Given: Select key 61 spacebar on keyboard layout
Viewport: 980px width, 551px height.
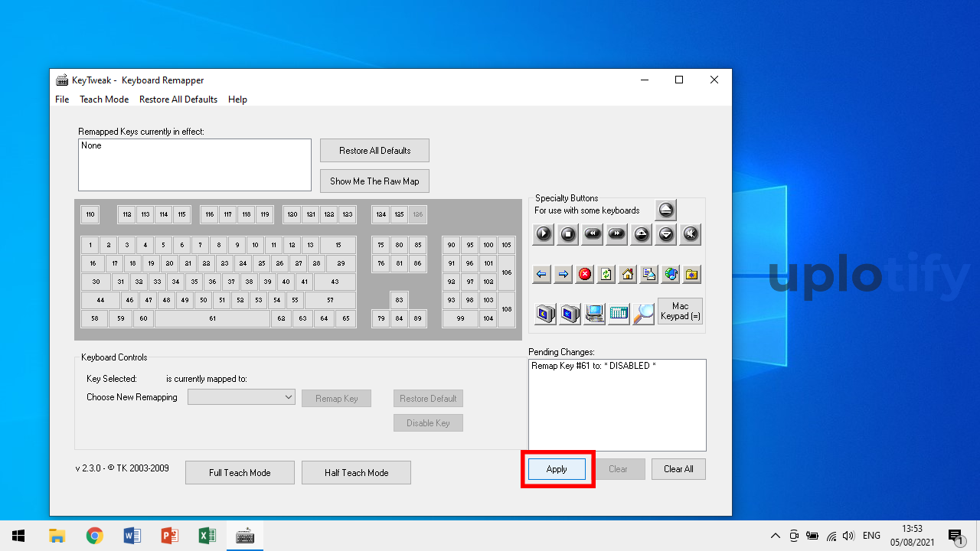Looking at the screenshot, I should (212, 318).
